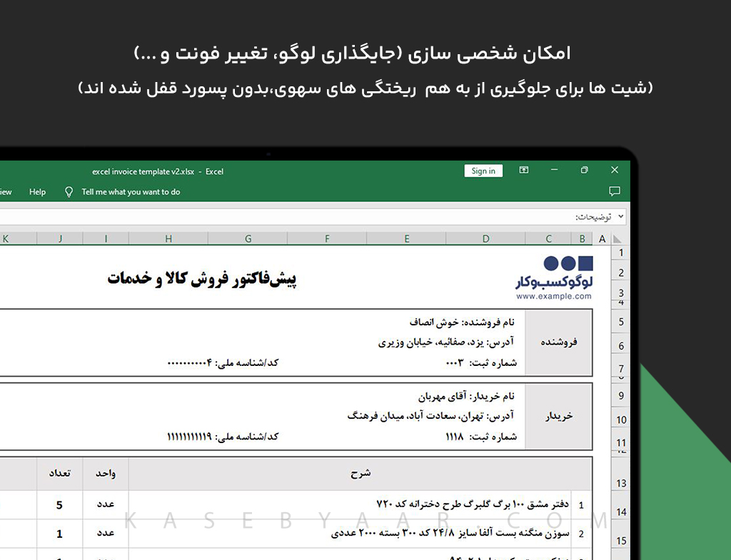Close the Excel window

coord(615,170)
